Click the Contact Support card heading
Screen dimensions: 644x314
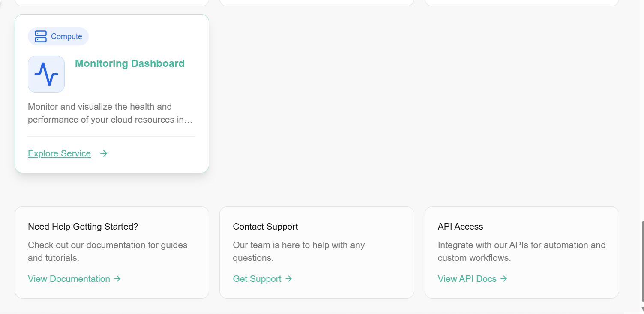point(265,227)
